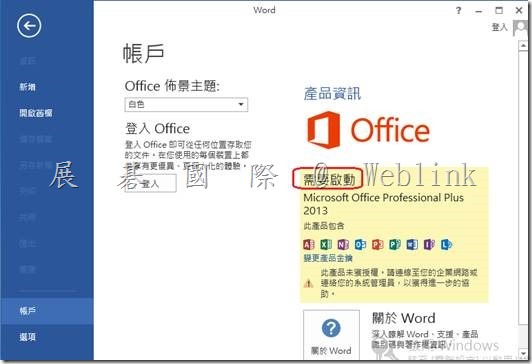Open the Office 佈景主題 dropdown showing 白色

(186, 104)
